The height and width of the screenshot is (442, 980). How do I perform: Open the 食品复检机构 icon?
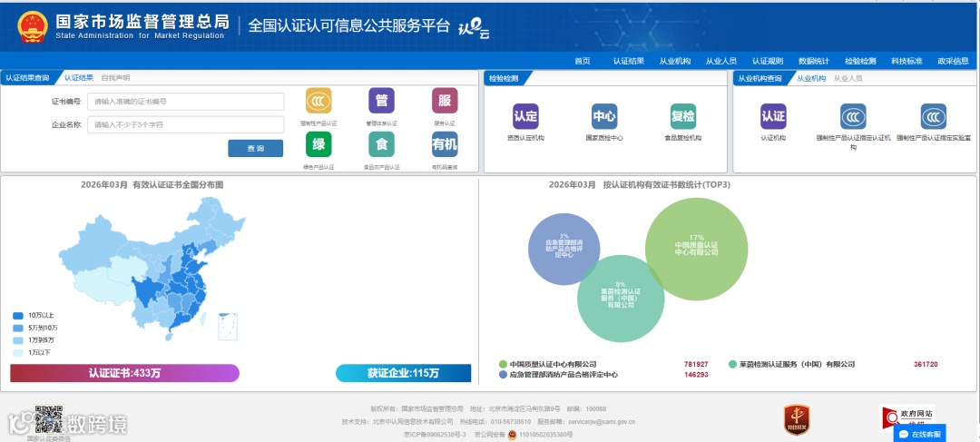click(x=682, y=116)
